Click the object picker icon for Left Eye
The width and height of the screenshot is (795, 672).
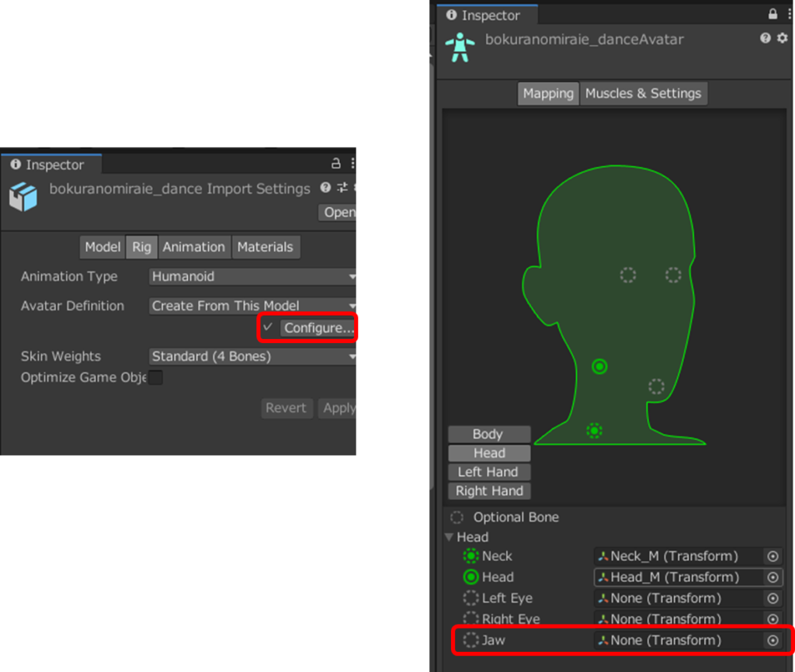(772, 598)
